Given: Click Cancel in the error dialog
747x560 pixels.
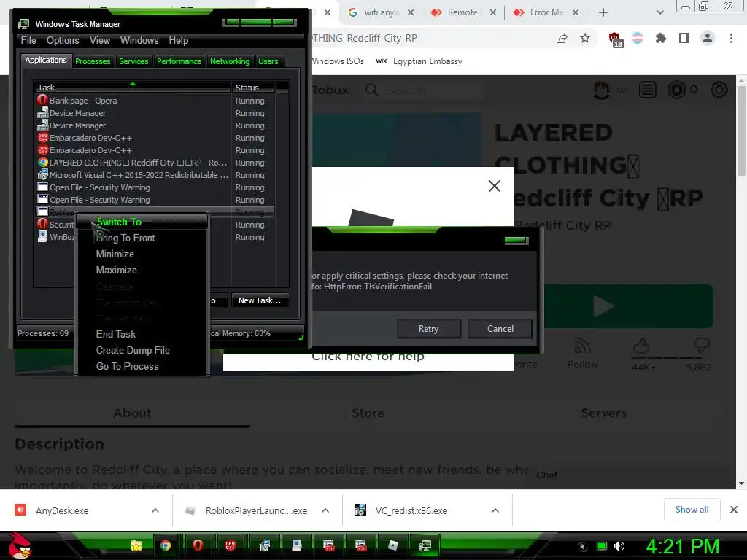Looking at the screenshot, I should [500, 329].
